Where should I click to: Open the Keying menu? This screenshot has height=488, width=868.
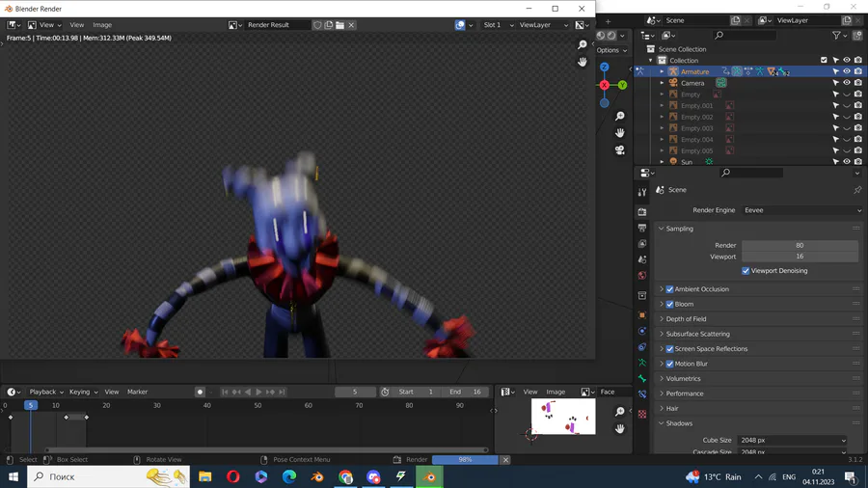[83, 392]
